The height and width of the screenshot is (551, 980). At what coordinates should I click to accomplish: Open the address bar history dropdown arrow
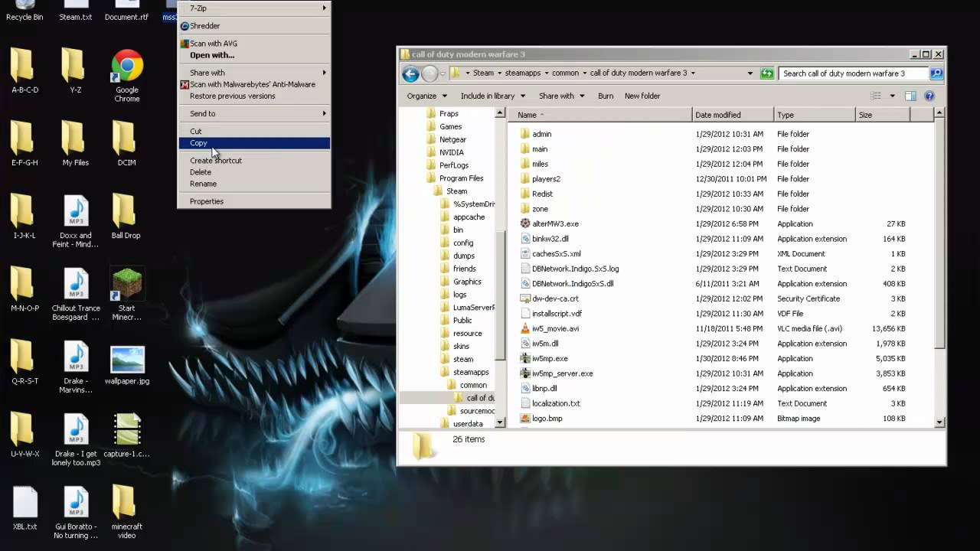pyautogui.click(x=750, y=73)
